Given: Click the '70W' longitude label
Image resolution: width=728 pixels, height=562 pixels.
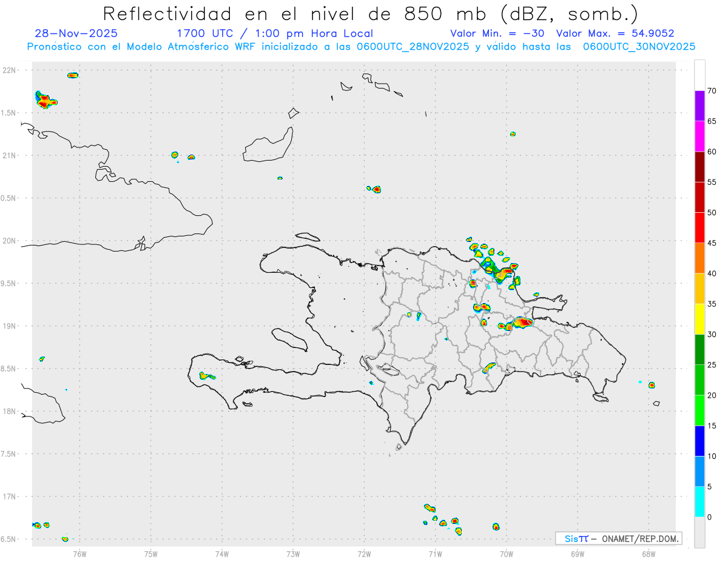Looking at the screenshot, I should (507, 553).
